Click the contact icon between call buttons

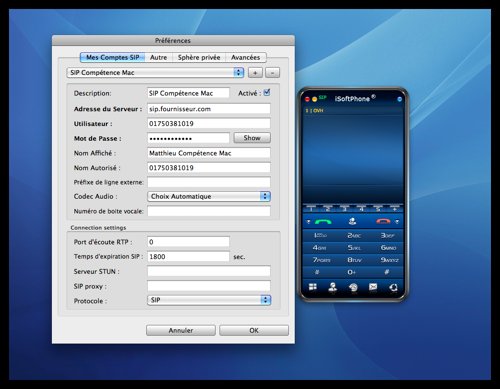[x=352, y=221]
